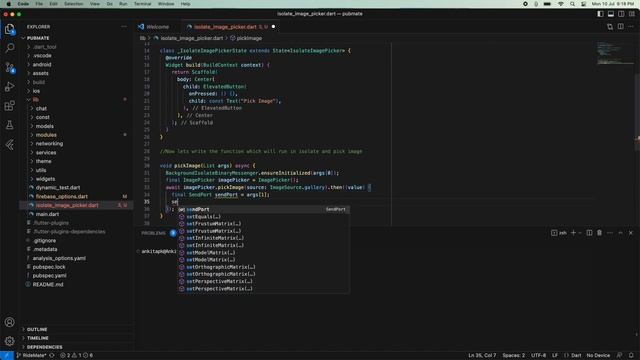Open the File menu
Image resolution: width=640 pixels, height=360 pixels.
[39, 4]
